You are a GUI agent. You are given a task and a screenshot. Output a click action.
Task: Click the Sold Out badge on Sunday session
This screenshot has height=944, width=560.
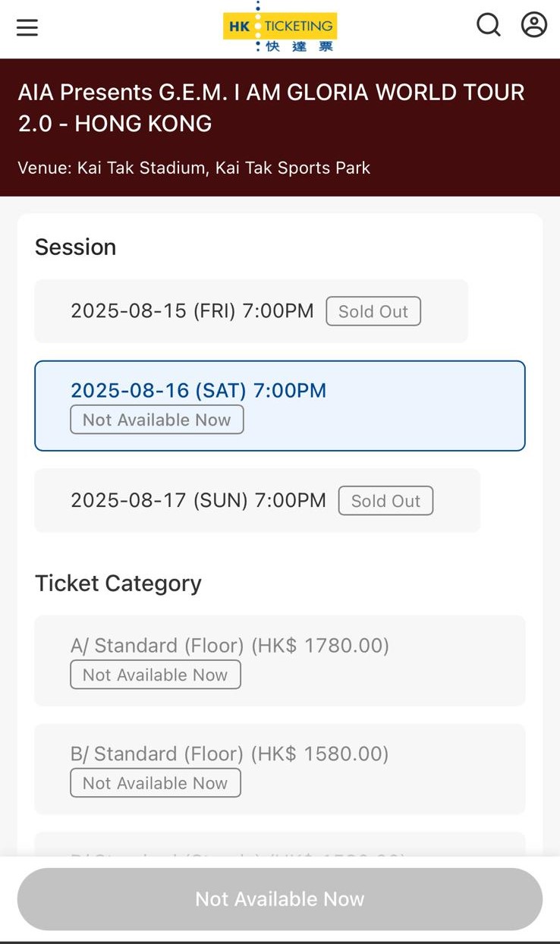click(x=385, y=501)
